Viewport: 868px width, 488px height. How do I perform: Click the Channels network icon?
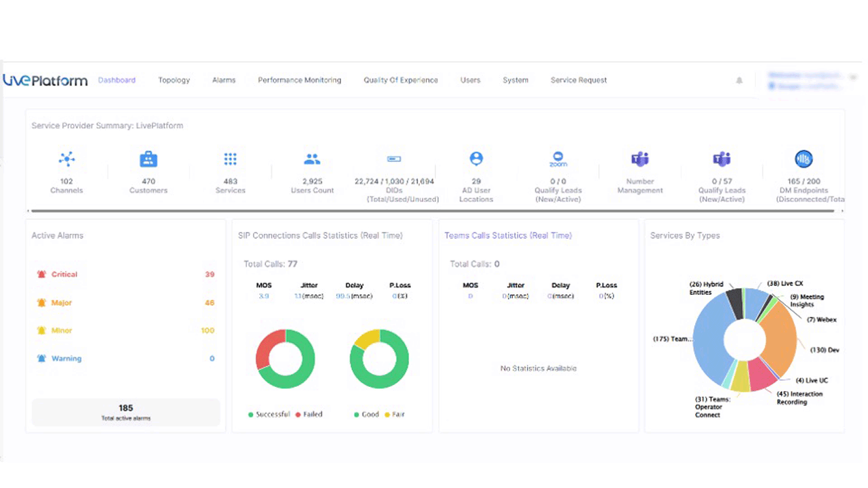point(66,159)
